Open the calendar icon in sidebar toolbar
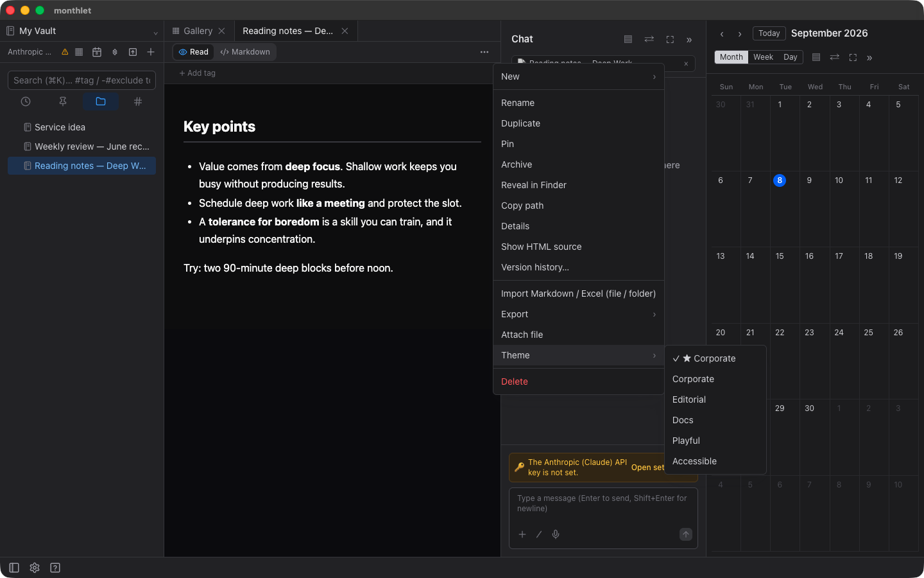This screenshot has height=578, width=924. [x=97, y=52]
